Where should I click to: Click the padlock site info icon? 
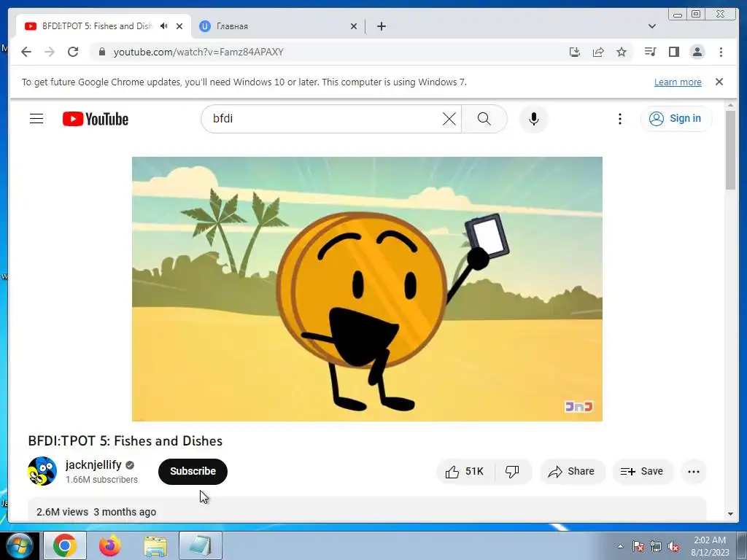[x=101, y=52]
